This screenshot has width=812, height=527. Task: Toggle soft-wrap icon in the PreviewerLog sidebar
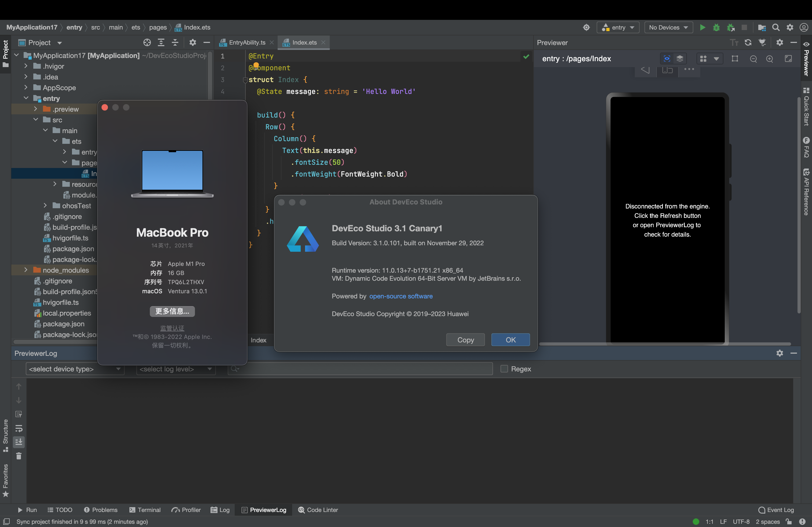19,428
